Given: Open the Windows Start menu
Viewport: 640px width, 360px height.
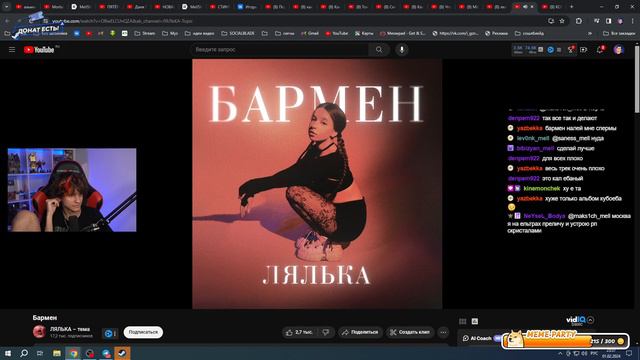Looking at the screenshot, I should pyautogui.click(x=8, y=353).
